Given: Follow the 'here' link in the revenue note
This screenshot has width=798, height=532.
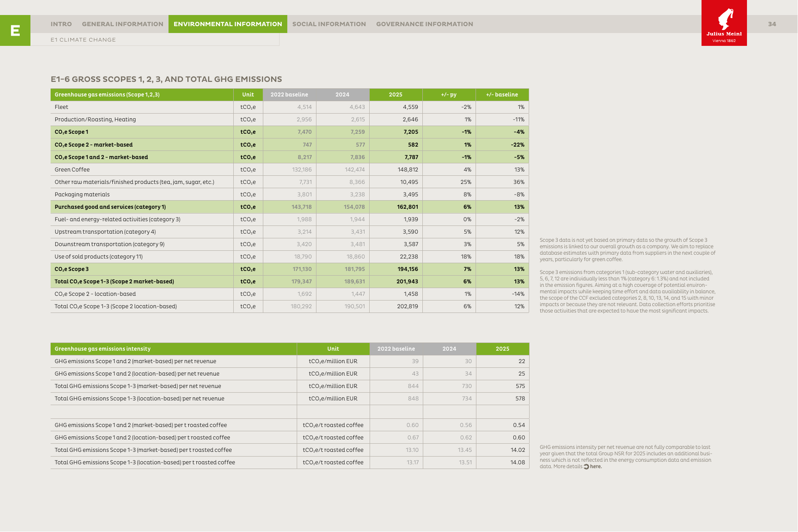Looking at the screenshot, I should pos(596,466).
